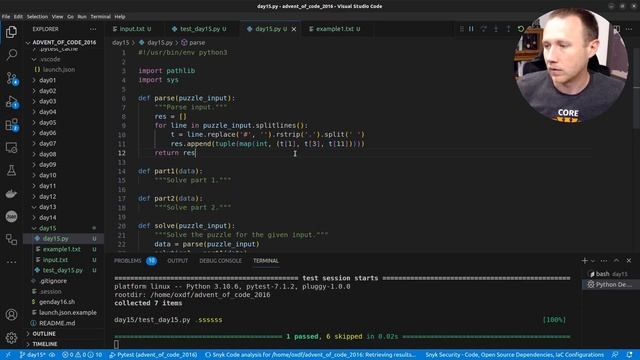Open the Accounts menu
This screenshot has width=640, height=360.
tap(11, 315)
